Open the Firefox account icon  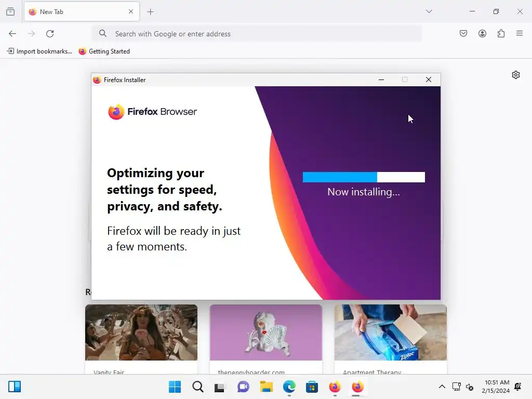(x=482, y=33)
